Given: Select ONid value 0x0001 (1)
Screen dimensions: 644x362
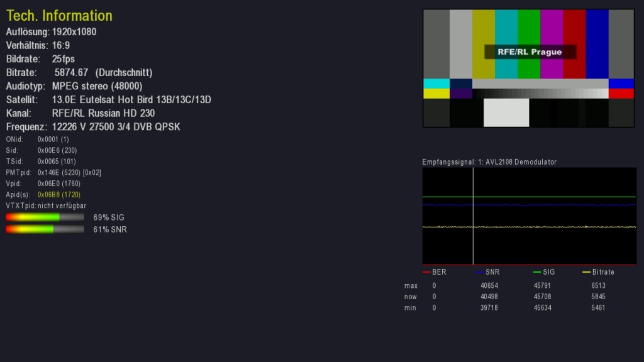Looking at the screenshot, I should [x=53, y=139].
